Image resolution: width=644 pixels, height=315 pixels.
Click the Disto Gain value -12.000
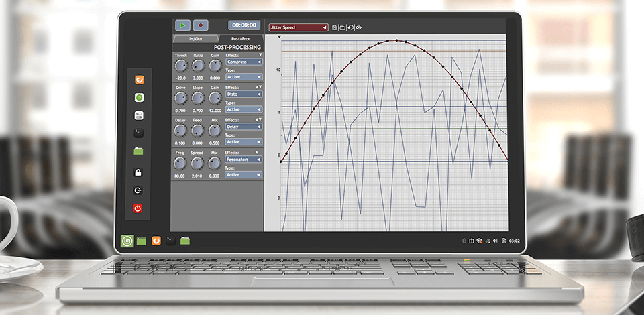point(215,111)
